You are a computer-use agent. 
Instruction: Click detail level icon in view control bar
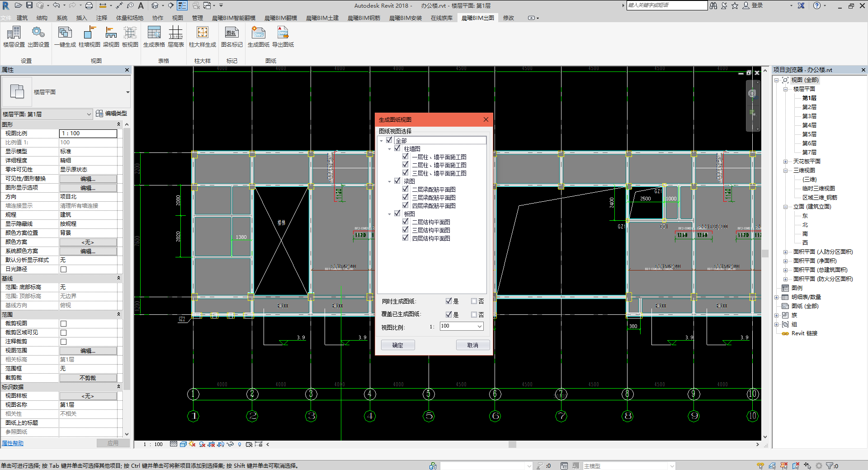point(174,444)
